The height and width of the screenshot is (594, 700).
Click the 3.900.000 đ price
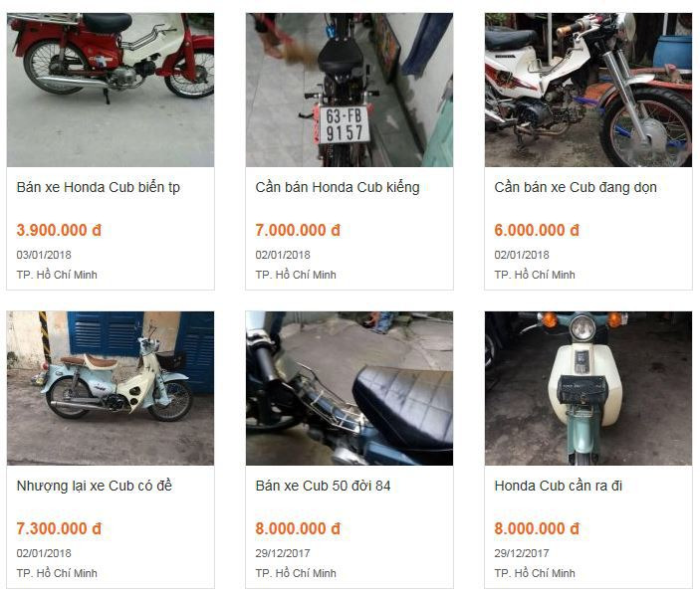click(x=59, y=230)
